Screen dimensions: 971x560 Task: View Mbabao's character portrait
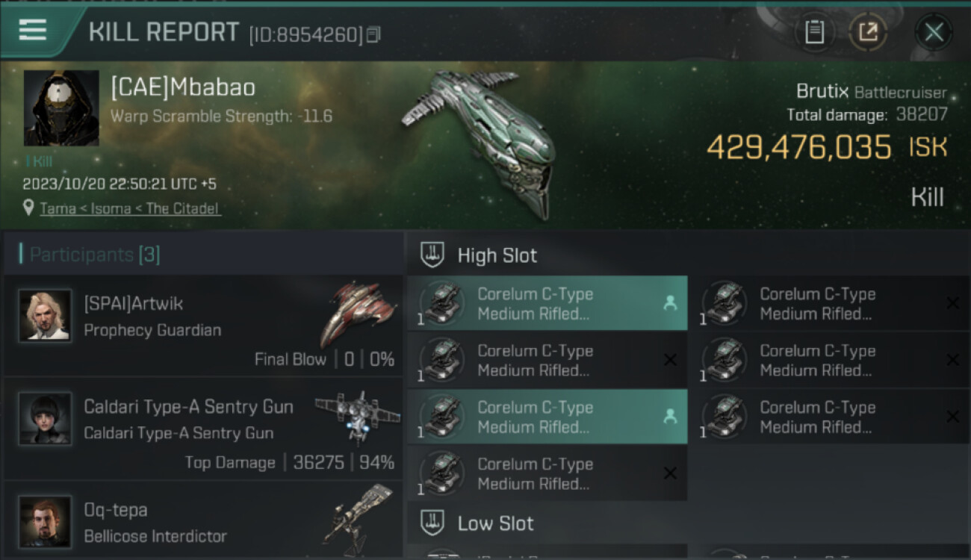pyautogui.click(x=61, y=108)
